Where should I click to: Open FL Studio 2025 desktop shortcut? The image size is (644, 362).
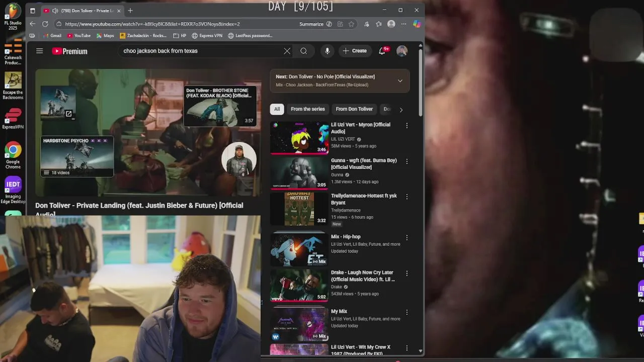click(13, 17)
